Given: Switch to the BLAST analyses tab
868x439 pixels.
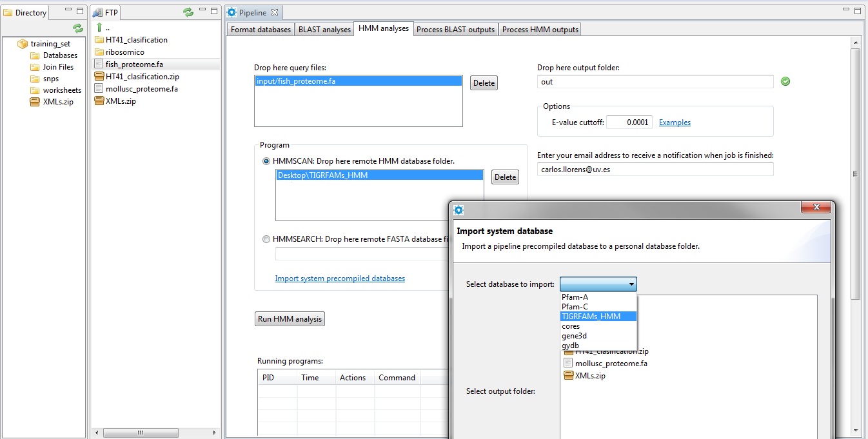Looking at the screenshot, I should pyautogui.click(x=324, y=30).
